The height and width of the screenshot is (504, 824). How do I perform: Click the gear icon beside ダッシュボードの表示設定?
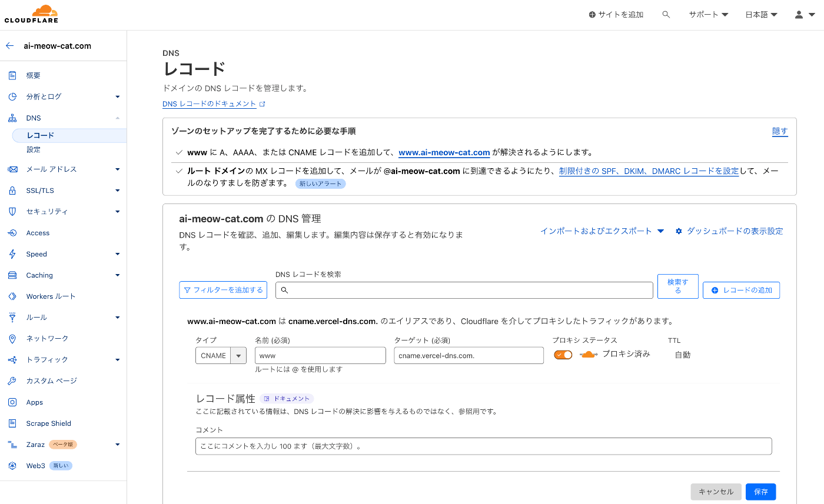click(x=679, y=231)
